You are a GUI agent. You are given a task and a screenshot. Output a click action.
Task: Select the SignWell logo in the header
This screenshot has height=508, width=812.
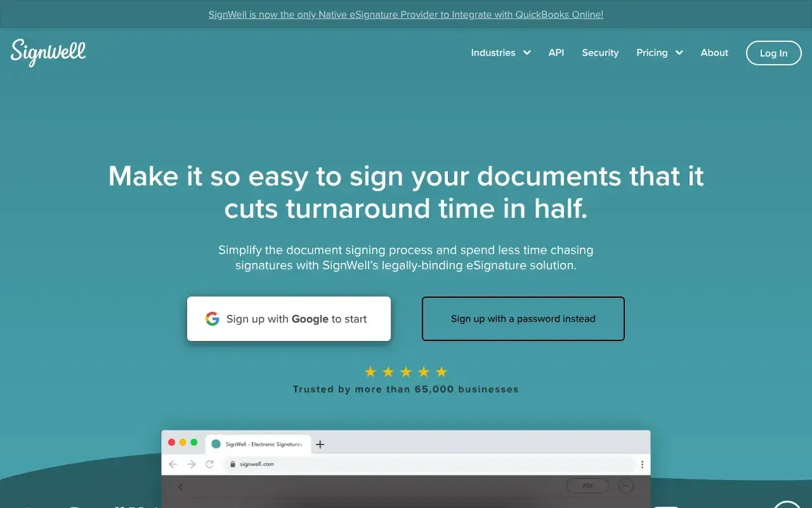click(48, 53)
